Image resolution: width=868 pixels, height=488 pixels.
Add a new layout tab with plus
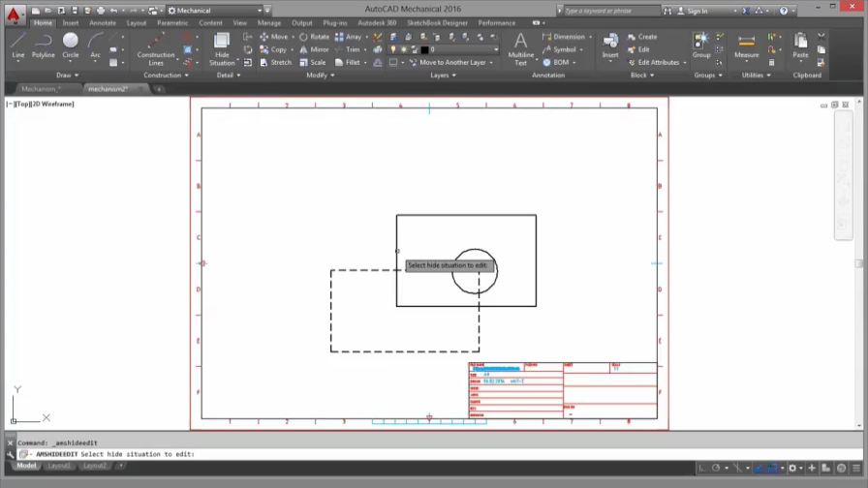[x=120, y=466]
